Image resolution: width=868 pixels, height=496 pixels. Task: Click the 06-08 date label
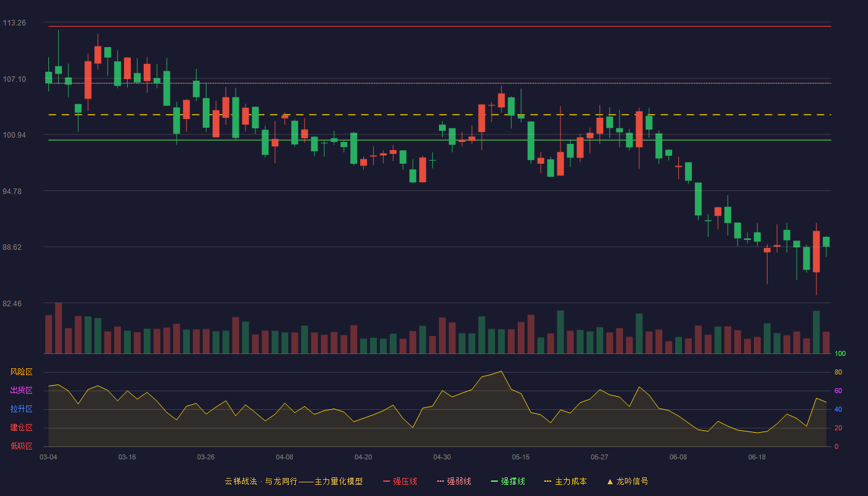coord(678,457)
